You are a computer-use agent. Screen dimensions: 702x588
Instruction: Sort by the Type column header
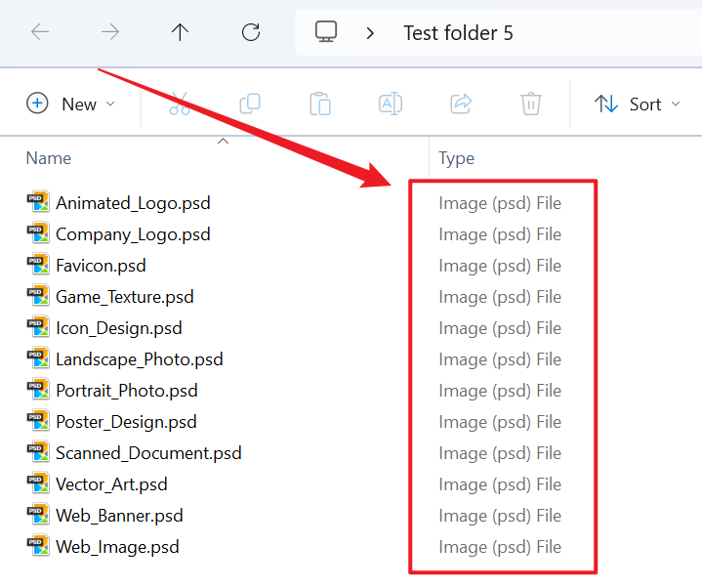coord(456,158)
